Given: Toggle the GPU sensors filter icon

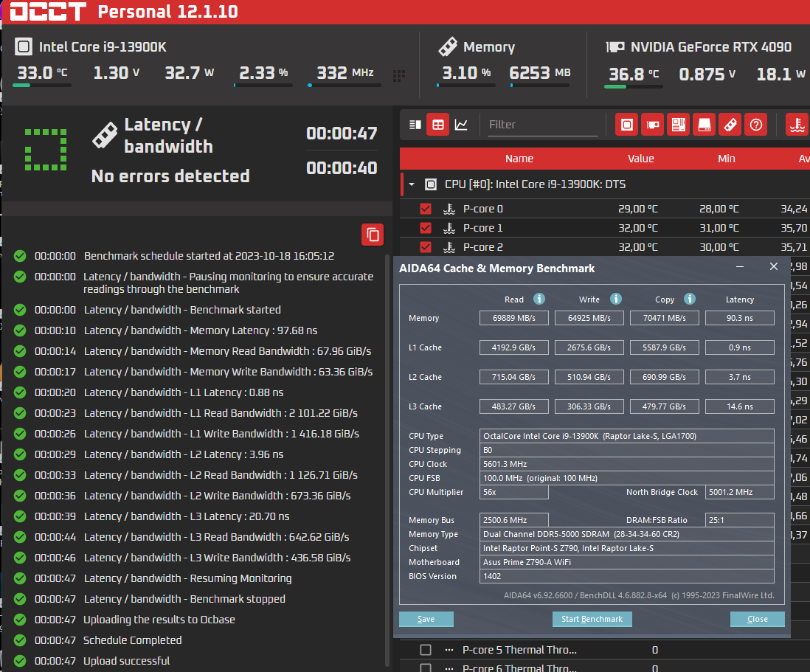Looking at the screenshot, I should coord(652,125).
